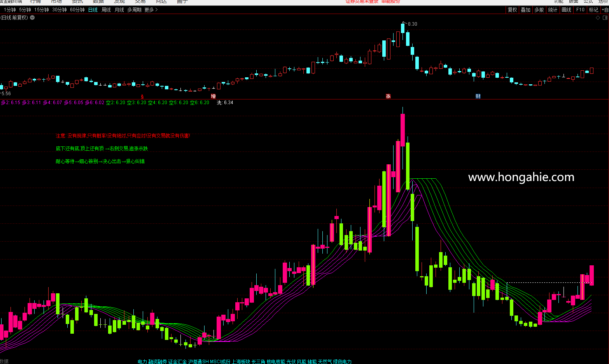Switch to the 周线 weekly period tab

click(106, 10)
